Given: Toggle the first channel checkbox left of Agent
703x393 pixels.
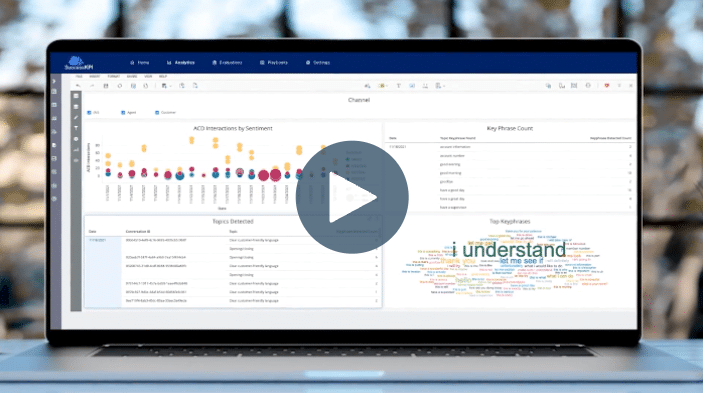Looking at the screenshot, I should 89,112.
